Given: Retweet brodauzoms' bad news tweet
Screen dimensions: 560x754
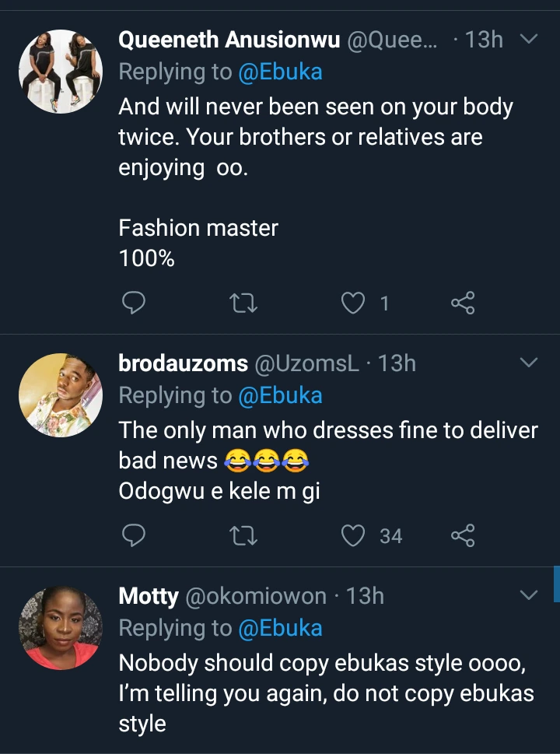Looking at the screenshot, I should click(245, 535).
